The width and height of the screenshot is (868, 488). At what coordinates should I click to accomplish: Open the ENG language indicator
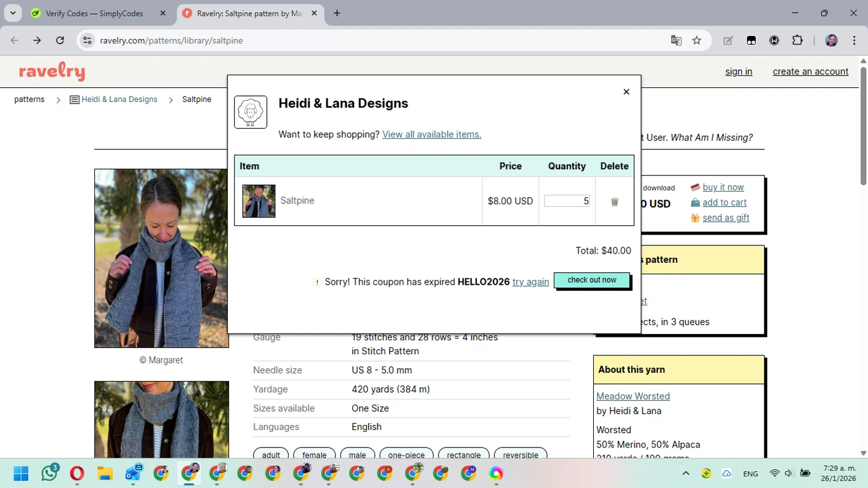[x=751, y=474]
